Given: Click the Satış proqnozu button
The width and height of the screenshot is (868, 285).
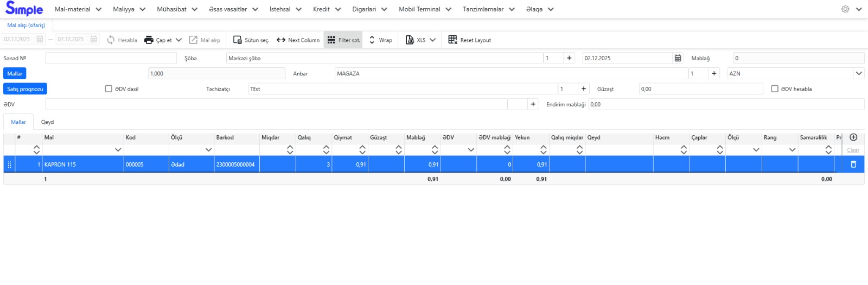Looking at the screenshot, I should coord(25,89).
